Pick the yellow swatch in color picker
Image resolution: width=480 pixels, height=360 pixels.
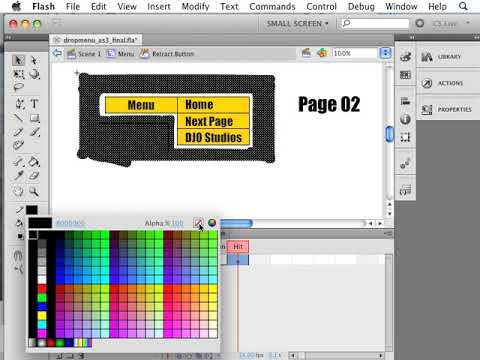42,316
